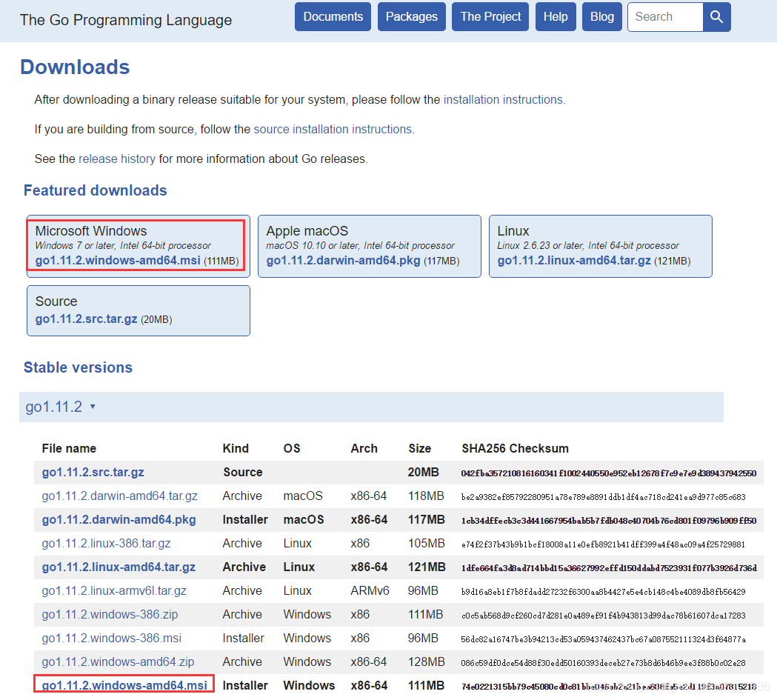Click the 121MB size cell in table

click(x=427, y=567)
